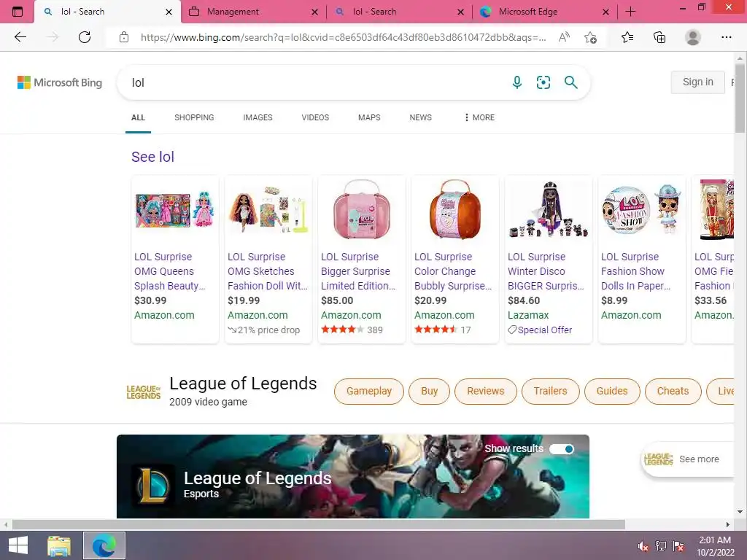Expand the MORE search categories menu
Viewport: 747px width, 560px height.
click(x=479, y=117)
